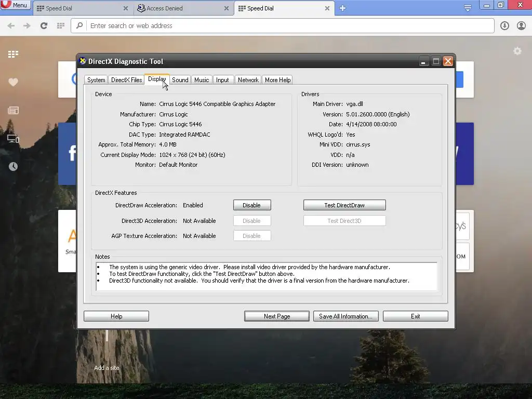
Task: Click the 'cirrus.sys' Mini VDD value
Action: coord(358,144)
